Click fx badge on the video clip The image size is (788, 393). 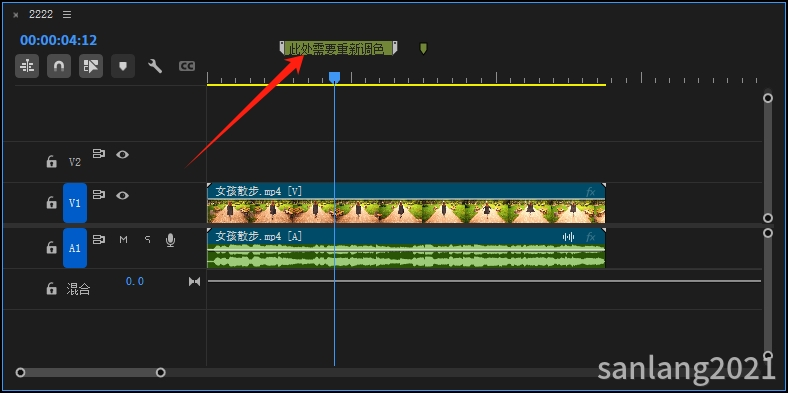pos(590,191)
